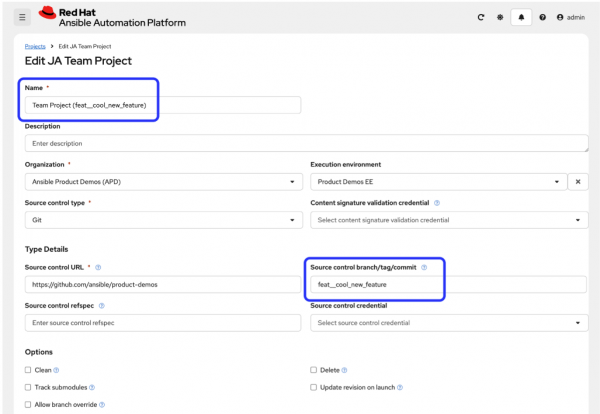Open the notifications bell
600x414 pixels.
521,17
